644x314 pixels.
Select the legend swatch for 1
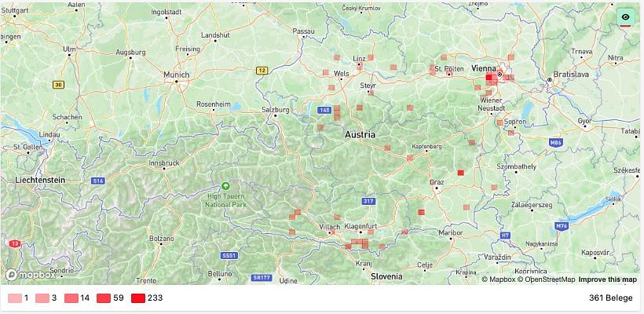tap(15, 298)
